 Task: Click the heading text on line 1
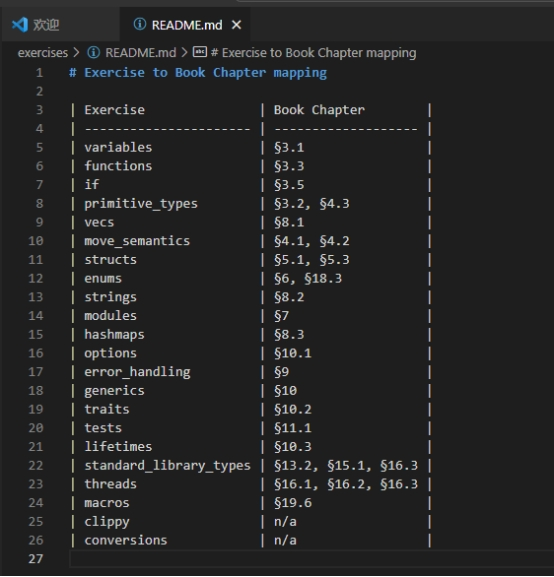[x=198, y=73]
